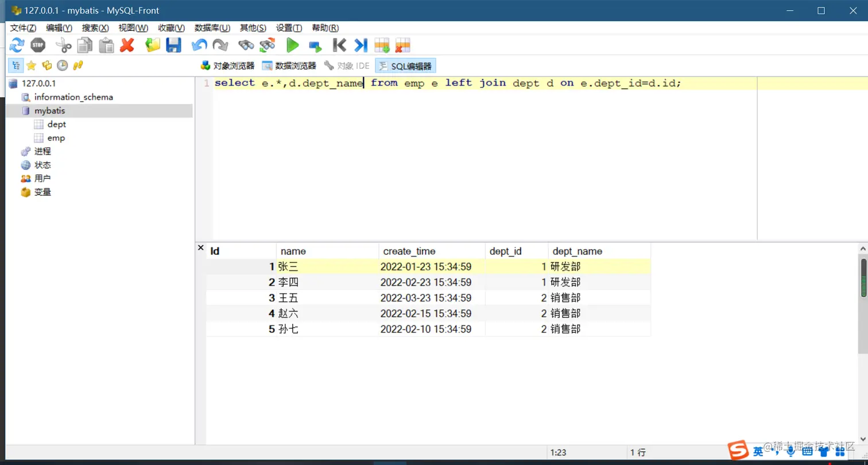Open the 收藏(V) menu
868x465 pixels.
click(172, 28)
